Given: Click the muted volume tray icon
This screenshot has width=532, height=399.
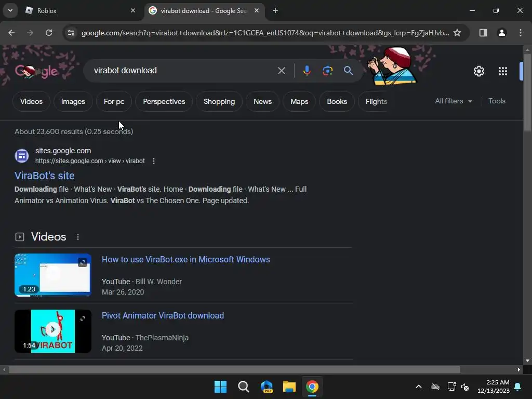Looking at the screenshot, I should [x=465, y=387].
